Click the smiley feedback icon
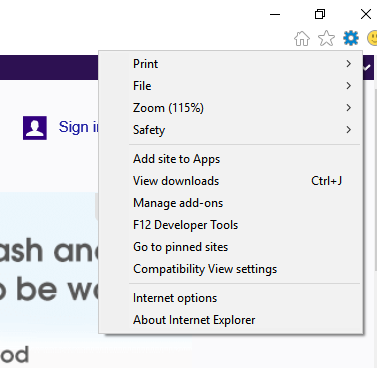The image size is (377, 368). coord(372,38)
